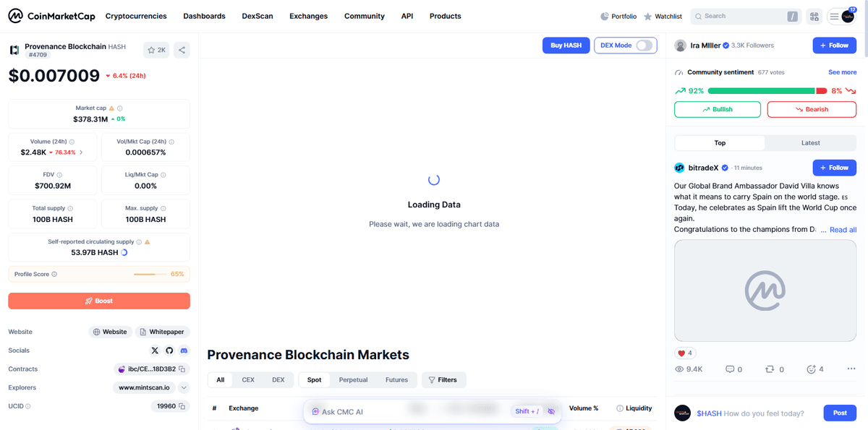Screen dimensions: 868x430
Task: Open the Filters button in markets
Action: tap(443, 379)
